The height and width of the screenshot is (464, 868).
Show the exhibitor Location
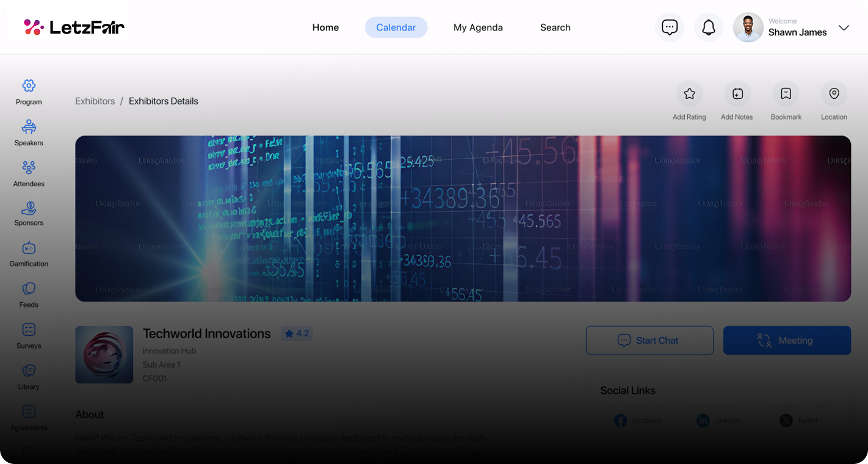pyautogui.click(x=834, y=94)
